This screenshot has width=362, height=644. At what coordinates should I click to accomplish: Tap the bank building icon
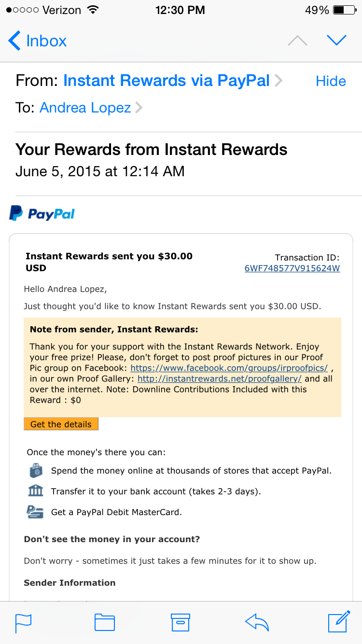click(36, 491)
